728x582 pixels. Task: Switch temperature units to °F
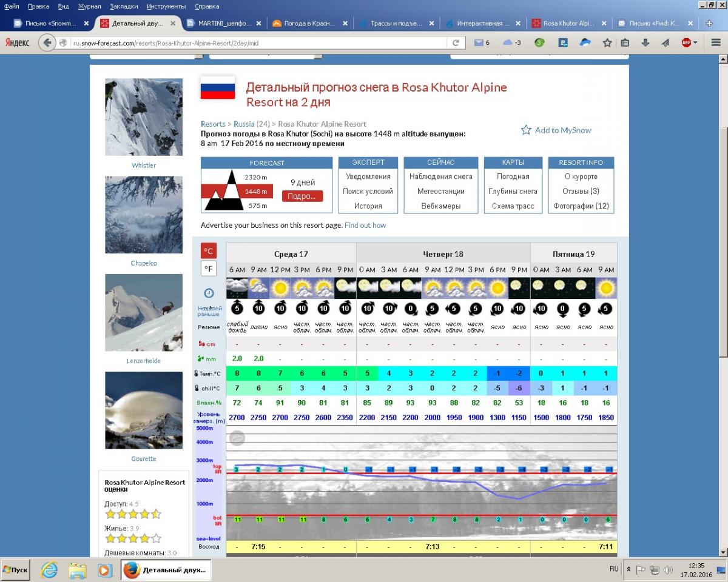(209, 269)
